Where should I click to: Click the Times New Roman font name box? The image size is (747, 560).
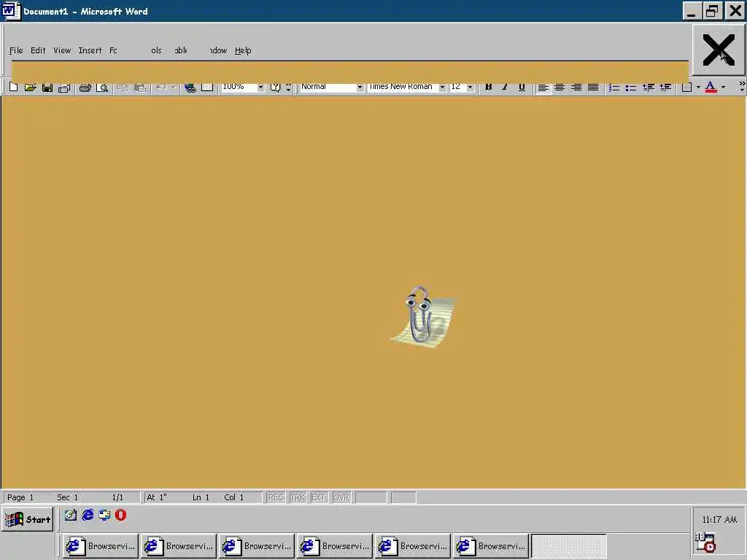(x=403, y=87)
